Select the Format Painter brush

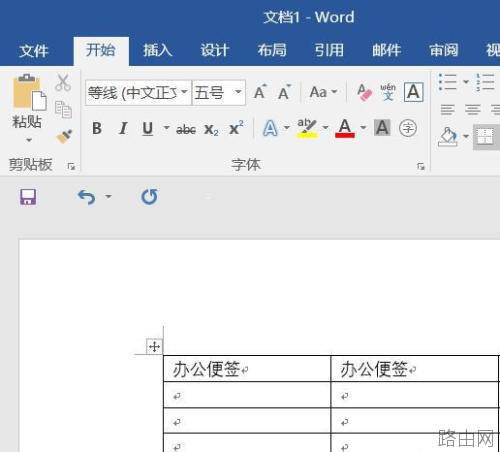[x=64, y=136]
